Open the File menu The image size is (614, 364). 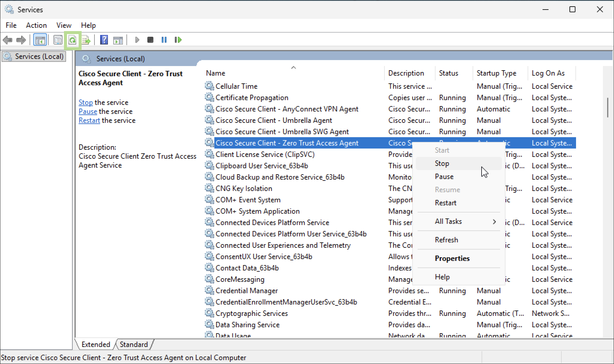click(11, 25)
